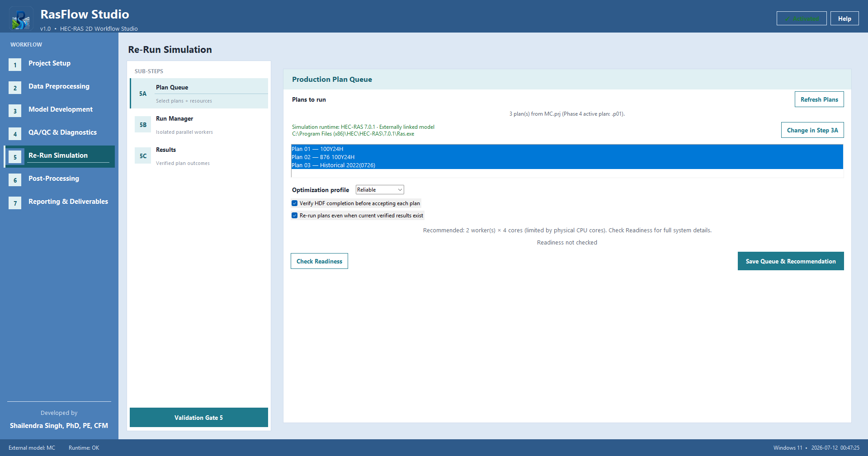Click step 7 number badge for Reporting

tap(15, 203)
